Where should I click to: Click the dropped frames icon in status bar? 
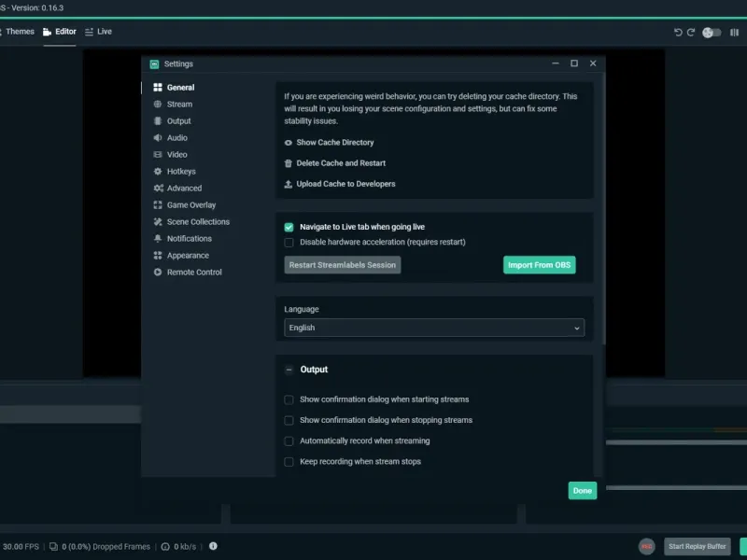[x=53, y=547]
